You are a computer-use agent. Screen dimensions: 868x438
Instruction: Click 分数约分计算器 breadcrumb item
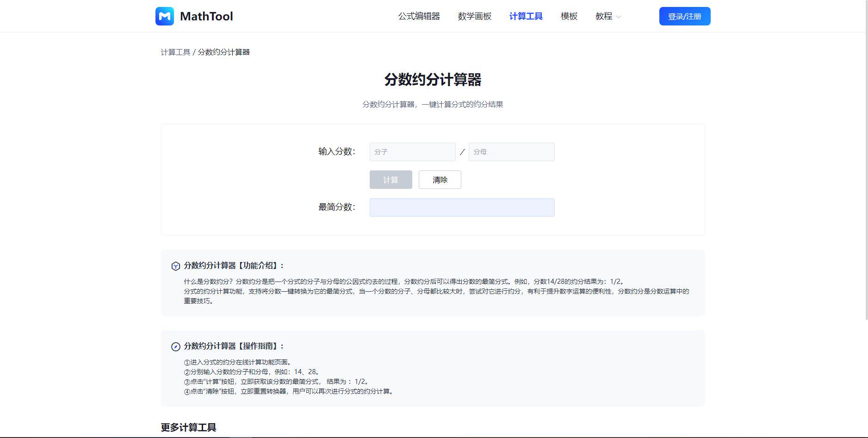click(x=223, y=52)
